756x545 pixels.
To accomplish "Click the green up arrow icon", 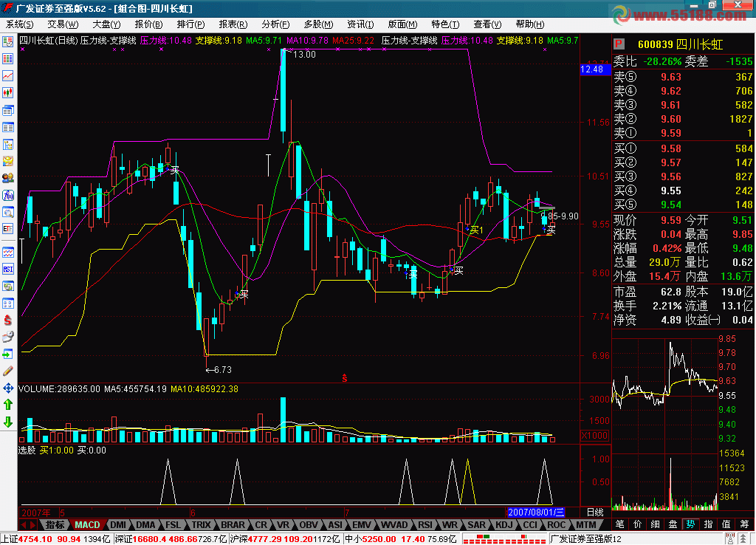I will pyautogui.click(x=7, y=405).
